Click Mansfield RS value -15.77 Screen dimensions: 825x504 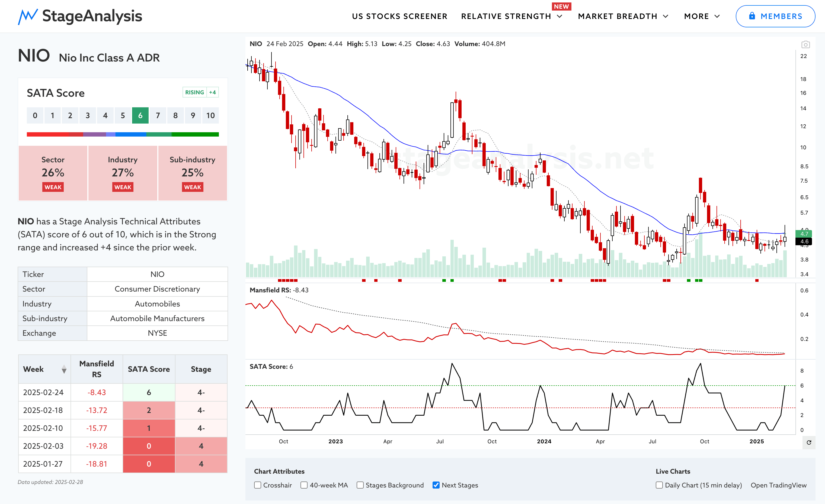pyautogui.click(x=97, y=428)
